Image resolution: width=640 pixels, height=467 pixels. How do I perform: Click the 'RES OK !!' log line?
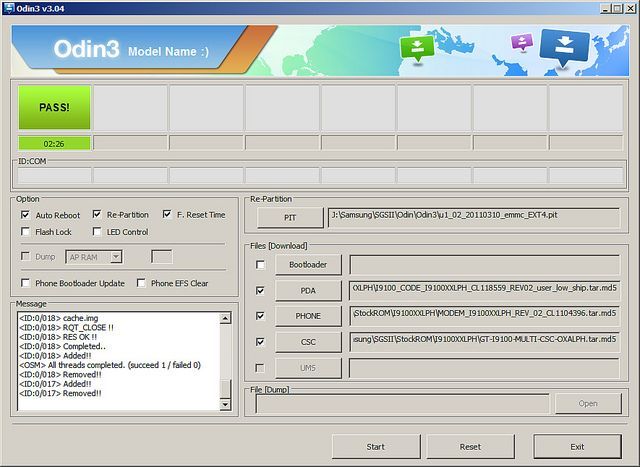pos(58,337)
